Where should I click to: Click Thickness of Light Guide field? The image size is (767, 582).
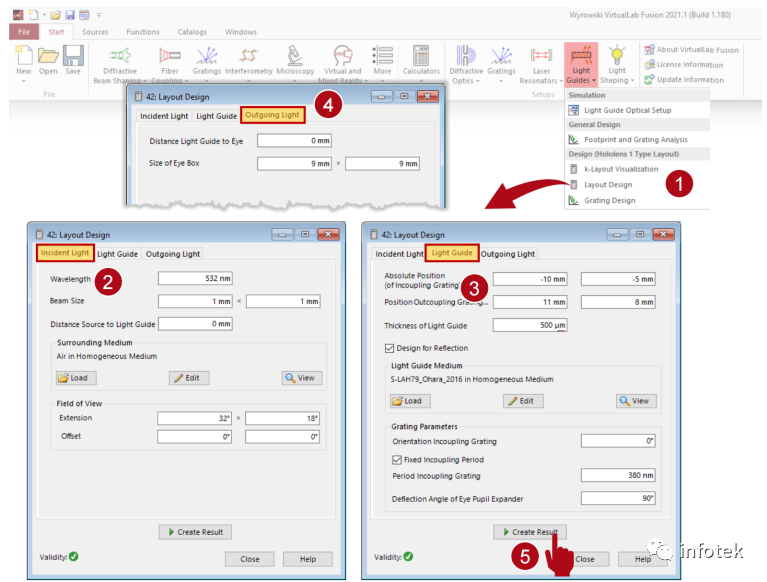[530, 325]
